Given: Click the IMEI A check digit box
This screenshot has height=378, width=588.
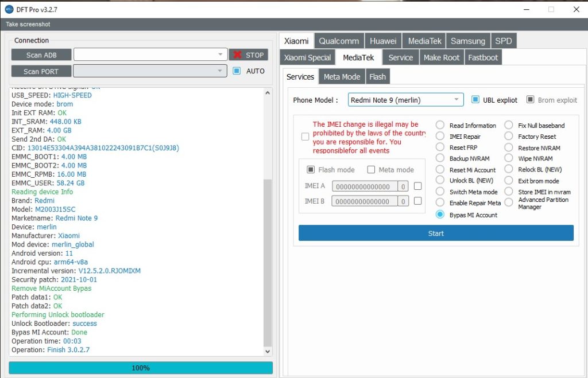Looking at the screenshot, I should coord(403,186).
